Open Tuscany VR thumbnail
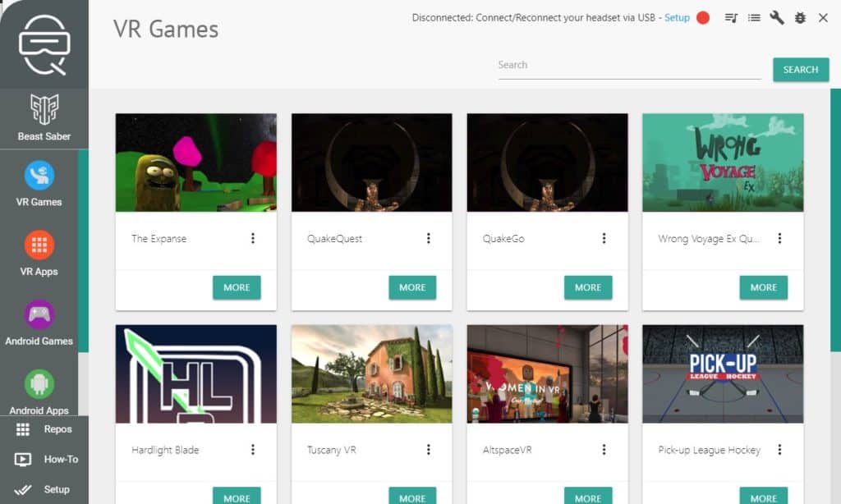This screenshot has height=504, width=841. click(372, 373)
